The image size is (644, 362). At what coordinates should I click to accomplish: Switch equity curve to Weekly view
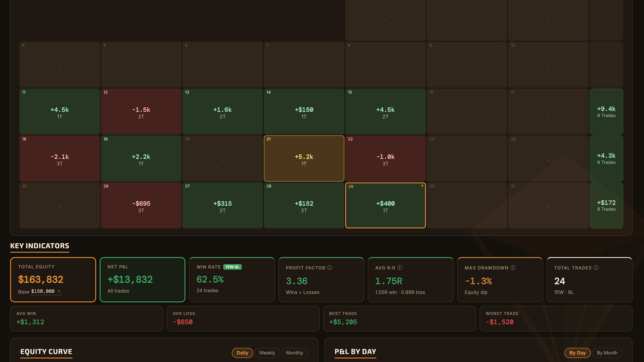coord(267,353)
